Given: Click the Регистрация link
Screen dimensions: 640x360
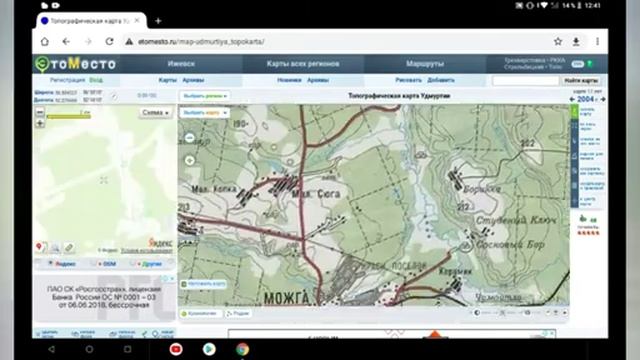Looking at the screenshot, I should click(x=67, y=80).
